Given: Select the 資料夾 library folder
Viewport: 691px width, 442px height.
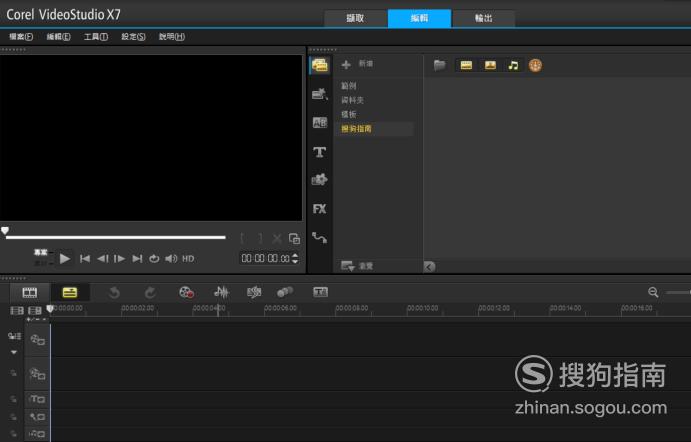Looking at the screenshot, I should (x=352, y=100).
